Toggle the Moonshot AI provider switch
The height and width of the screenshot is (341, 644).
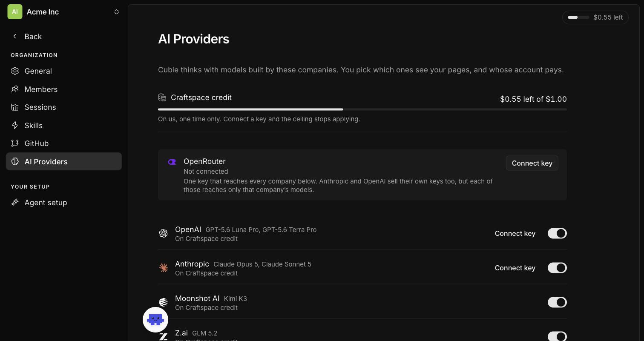click(x=557, y=302)
